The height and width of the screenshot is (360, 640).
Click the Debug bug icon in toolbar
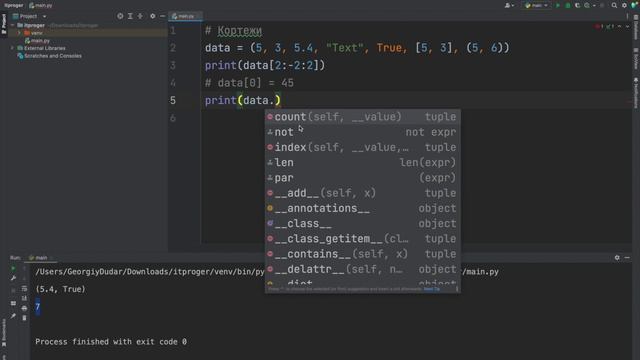568,5
